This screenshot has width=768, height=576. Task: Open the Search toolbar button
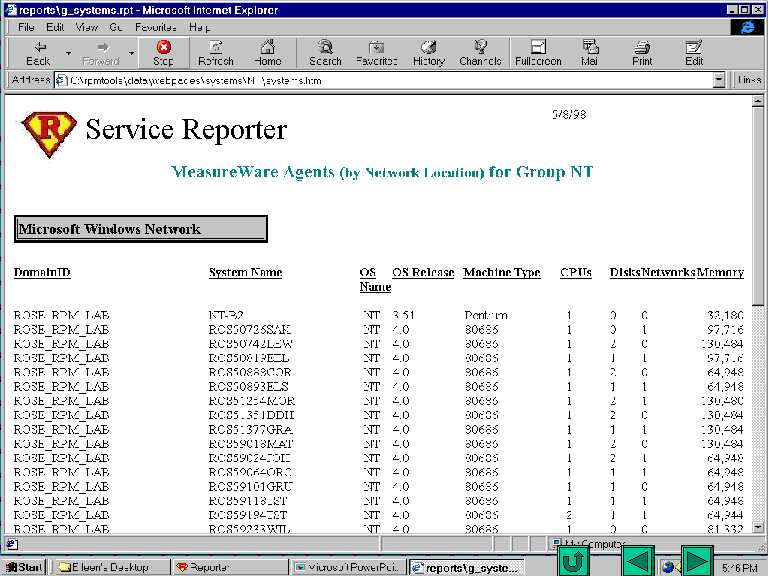325,53
